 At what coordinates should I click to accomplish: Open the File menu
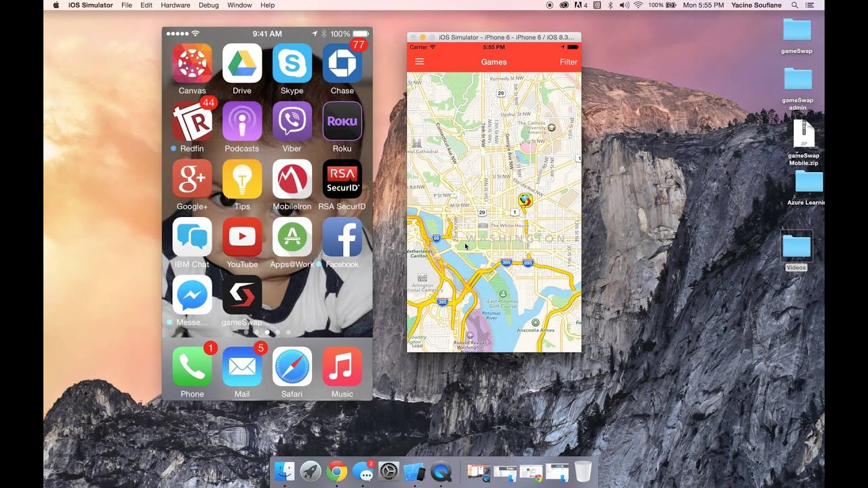127,5
